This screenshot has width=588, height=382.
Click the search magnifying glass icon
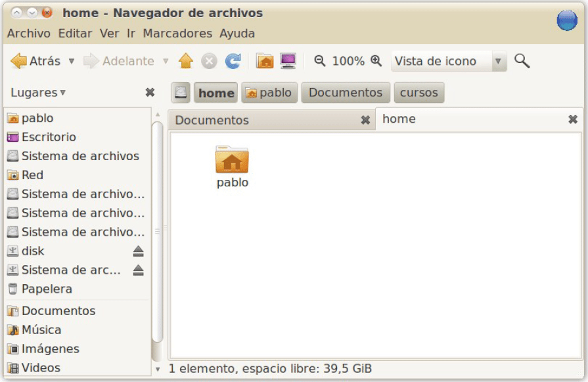(522, 61)
